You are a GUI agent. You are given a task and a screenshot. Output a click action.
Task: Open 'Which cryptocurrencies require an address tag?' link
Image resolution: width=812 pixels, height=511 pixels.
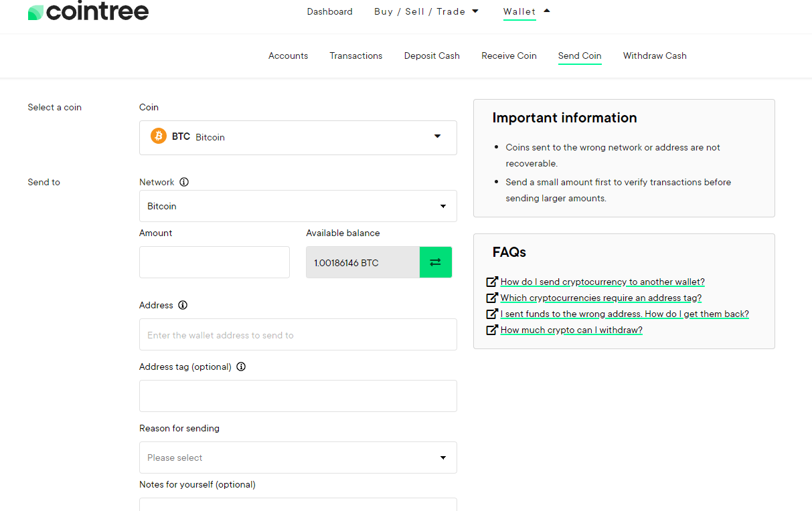tap(601, 298)
